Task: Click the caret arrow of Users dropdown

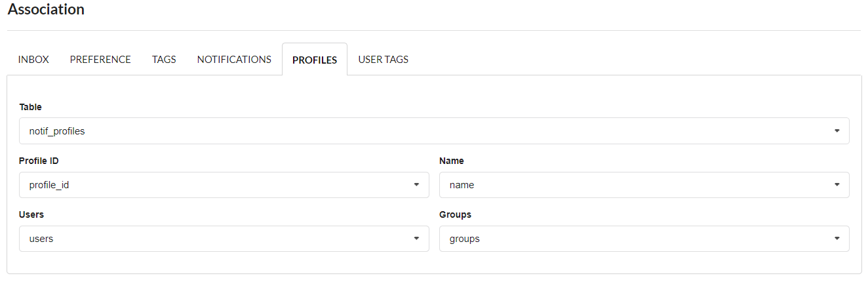Action: [416, 239]
